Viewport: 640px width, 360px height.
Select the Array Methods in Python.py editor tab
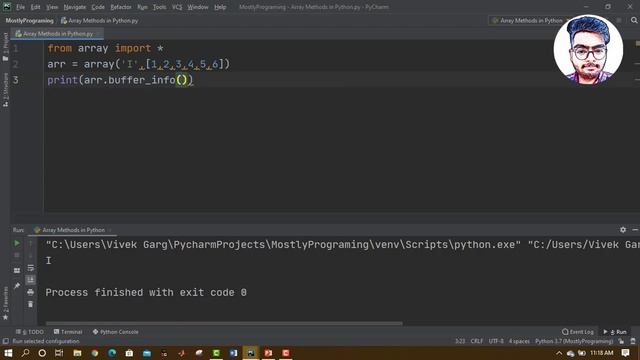tap(57, 34)
